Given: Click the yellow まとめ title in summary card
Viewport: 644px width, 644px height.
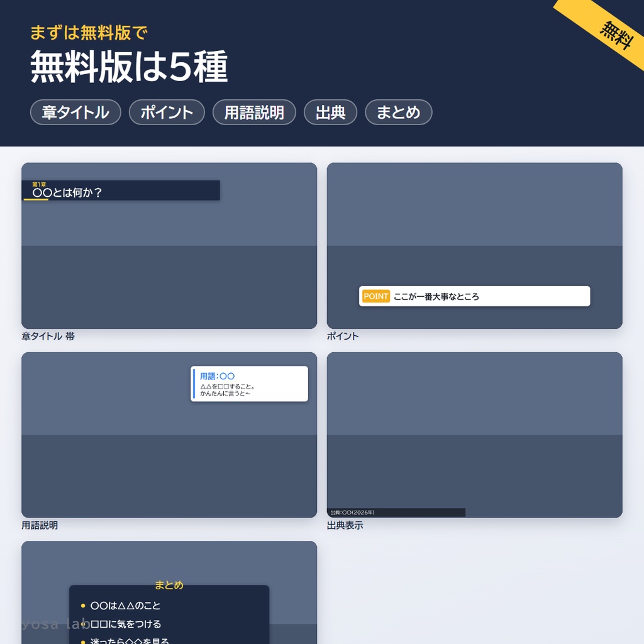Looking at the screenshot, I should pyautogui.click(x=169, y=585).
